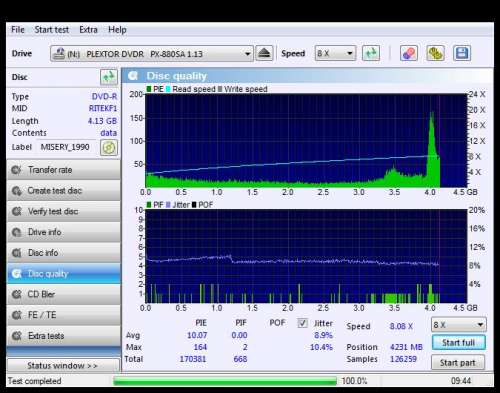Click the Start full button
Image resolution: width=500 pixels, height=393 pixels.
pos(458,342)
